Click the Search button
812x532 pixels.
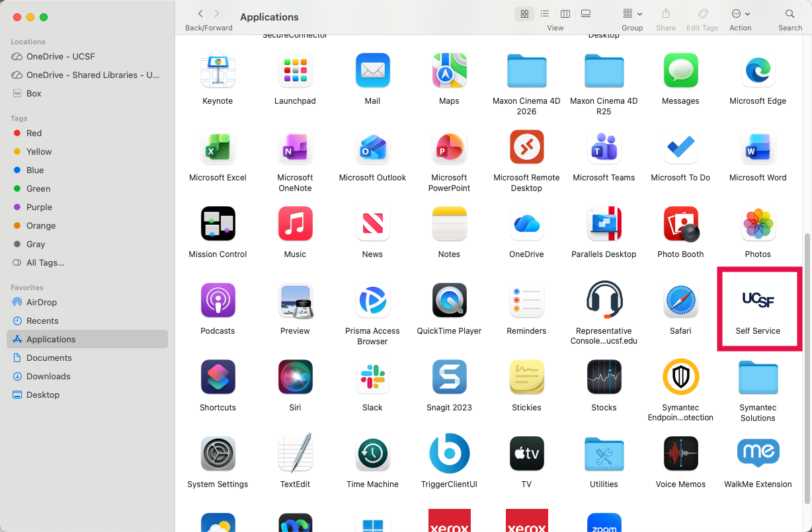pos(790,14)
